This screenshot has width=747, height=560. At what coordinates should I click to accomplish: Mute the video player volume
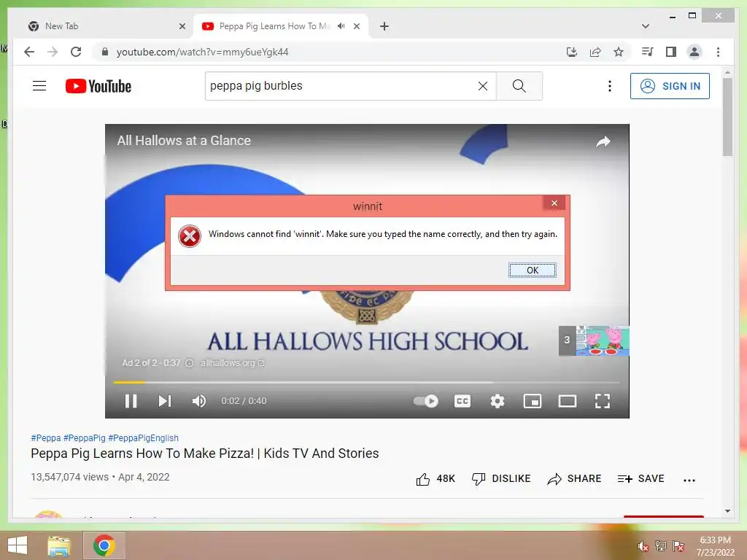tap(199, 401)
